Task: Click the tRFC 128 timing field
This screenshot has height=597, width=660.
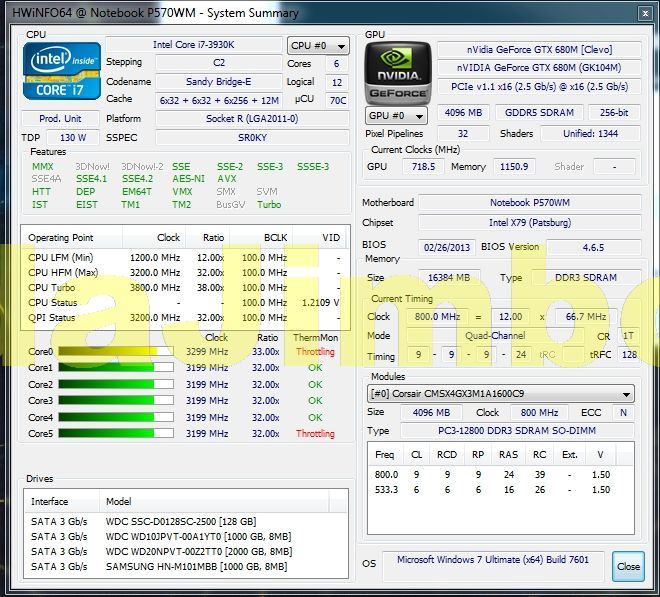Action: tap(629, 354)
